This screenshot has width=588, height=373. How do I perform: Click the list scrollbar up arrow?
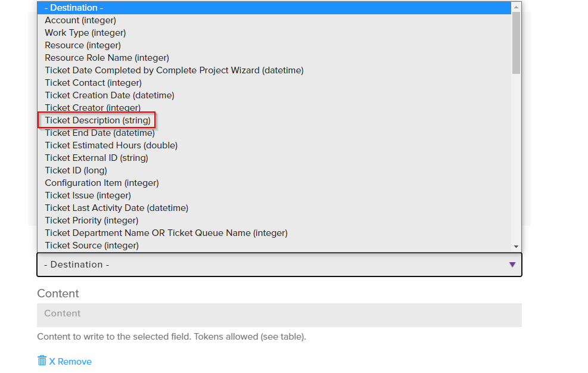pyautogui.click(x=516, y=7)
